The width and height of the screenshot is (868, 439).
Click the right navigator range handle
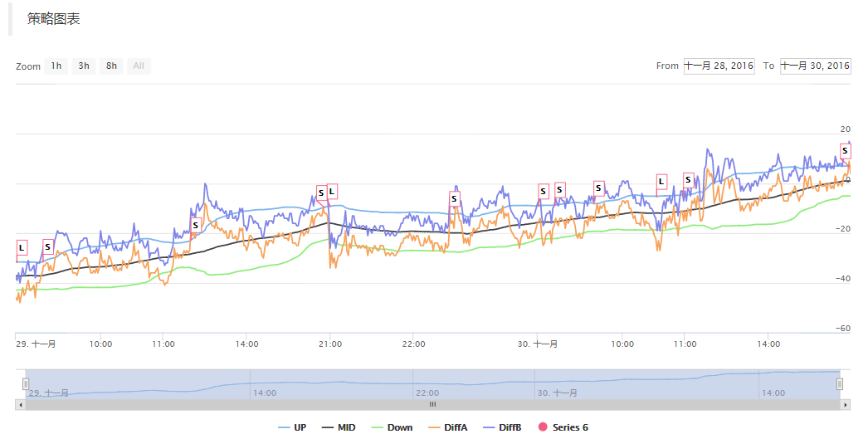click(x=840, y=383)
